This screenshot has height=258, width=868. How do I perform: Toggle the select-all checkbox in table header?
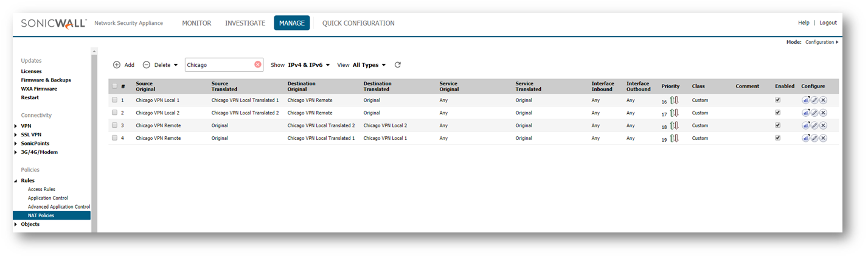tap(114, 86)
